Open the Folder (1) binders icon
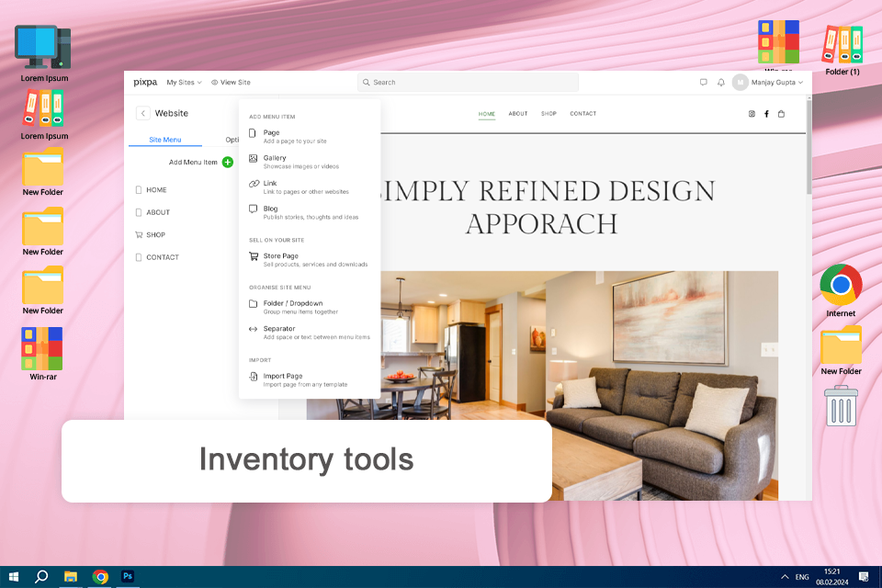Screen dimensions: 882x588 [842, 44]
